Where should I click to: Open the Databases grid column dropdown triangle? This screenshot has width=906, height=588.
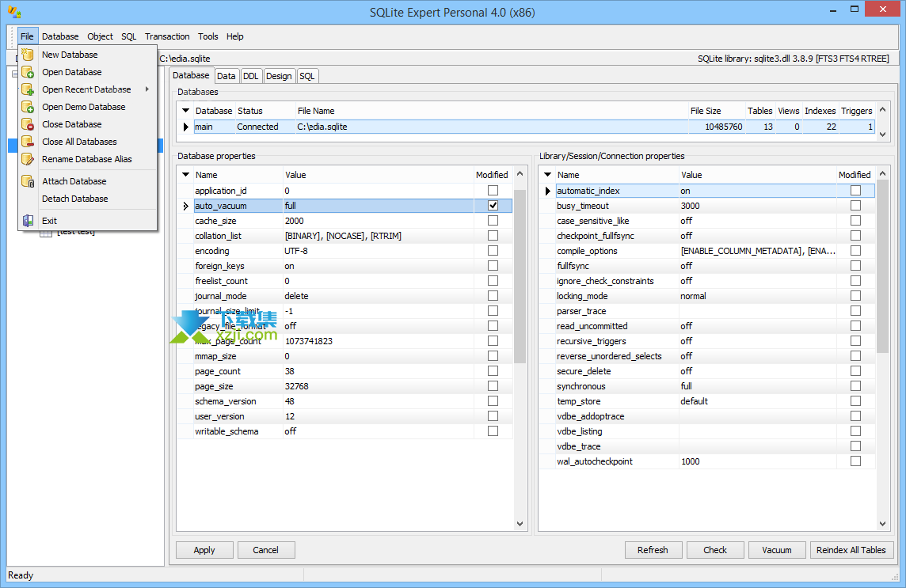point(185,110)
